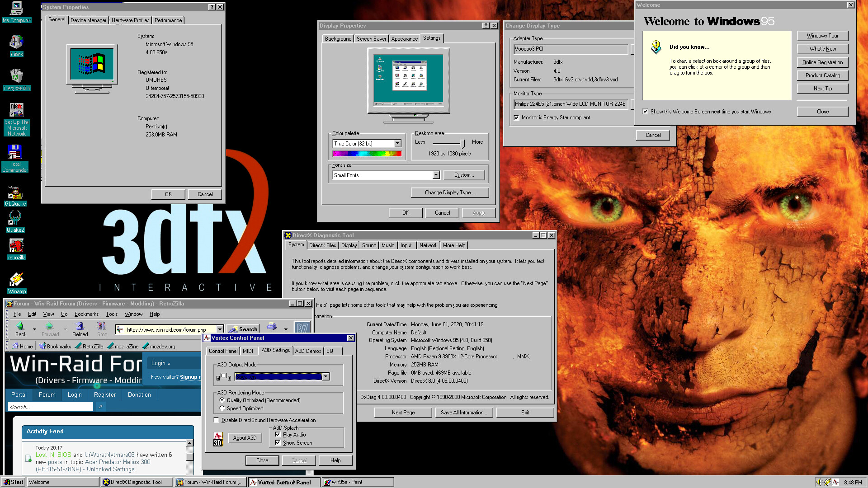Click Next Page button in DirectX Diagnostic Tool

(x=403, y=413)
